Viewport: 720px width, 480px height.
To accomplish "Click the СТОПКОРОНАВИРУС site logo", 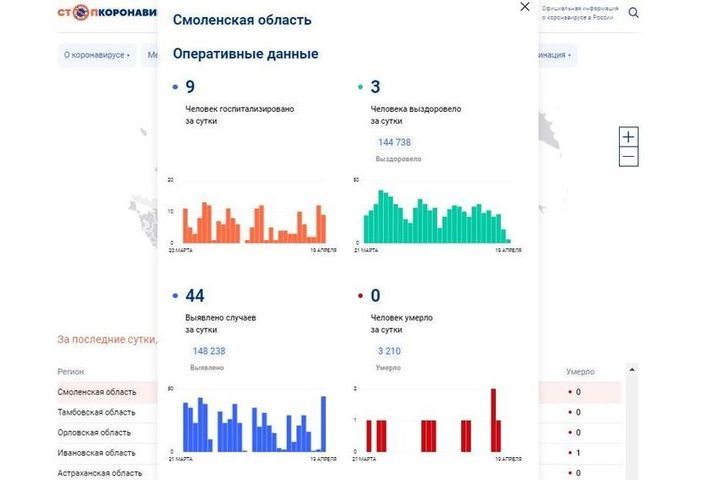I will click(106, 14).
